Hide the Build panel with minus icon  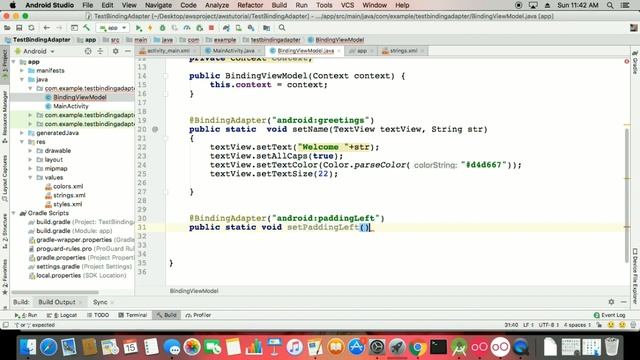(x=623, y=302)
